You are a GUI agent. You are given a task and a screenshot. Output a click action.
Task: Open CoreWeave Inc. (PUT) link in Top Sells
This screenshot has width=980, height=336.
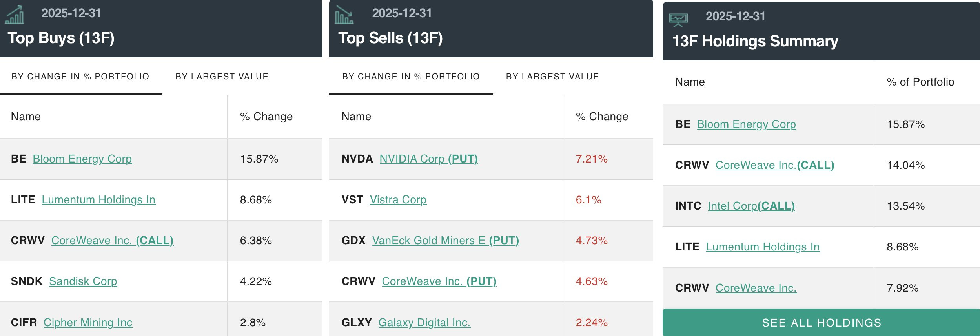coord(439,281)
